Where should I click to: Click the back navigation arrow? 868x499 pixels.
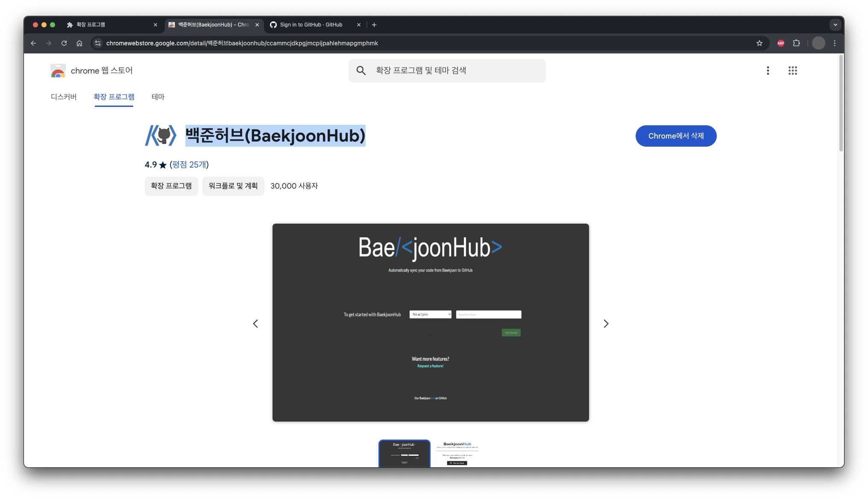tap(33, 43)
